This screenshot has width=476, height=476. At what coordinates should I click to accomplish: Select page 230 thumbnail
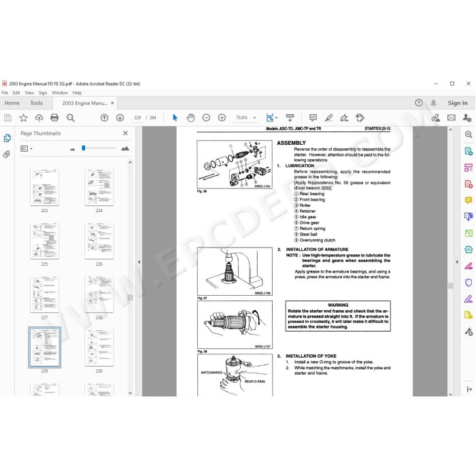tap(99, 347)
